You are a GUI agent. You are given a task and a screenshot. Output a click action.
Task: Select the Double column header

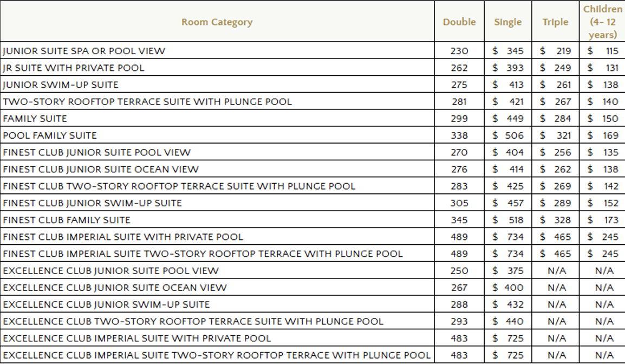(x=459, y=22)
